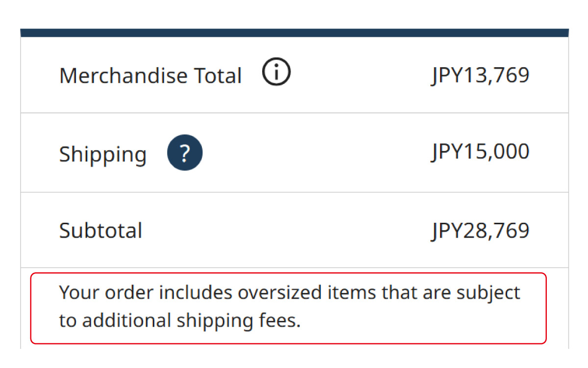Select the JPY15,000 shipping amount
The height and width of the screenshot is (368, 588).
[480, 152]
